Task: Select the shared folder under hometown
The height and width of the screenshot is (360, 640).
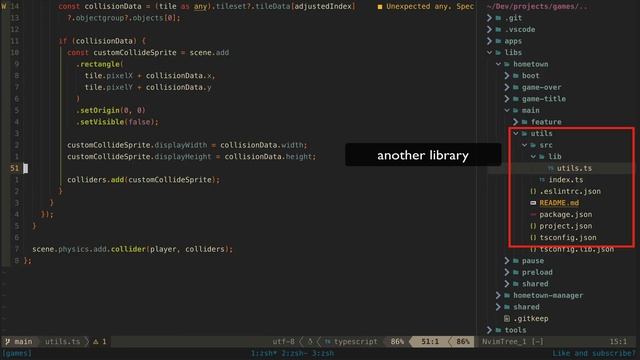Action: pos(535,284)
